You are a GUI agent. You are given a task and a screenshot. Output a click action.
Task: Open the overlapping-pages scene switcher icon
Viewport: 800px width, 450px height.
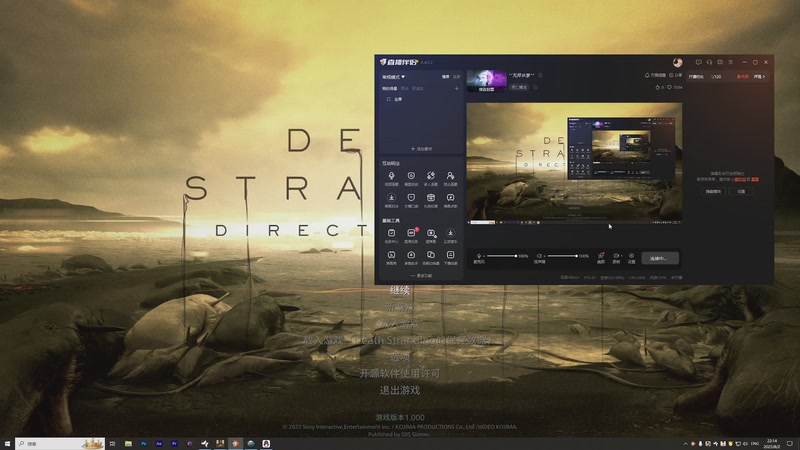pos(431,257)
